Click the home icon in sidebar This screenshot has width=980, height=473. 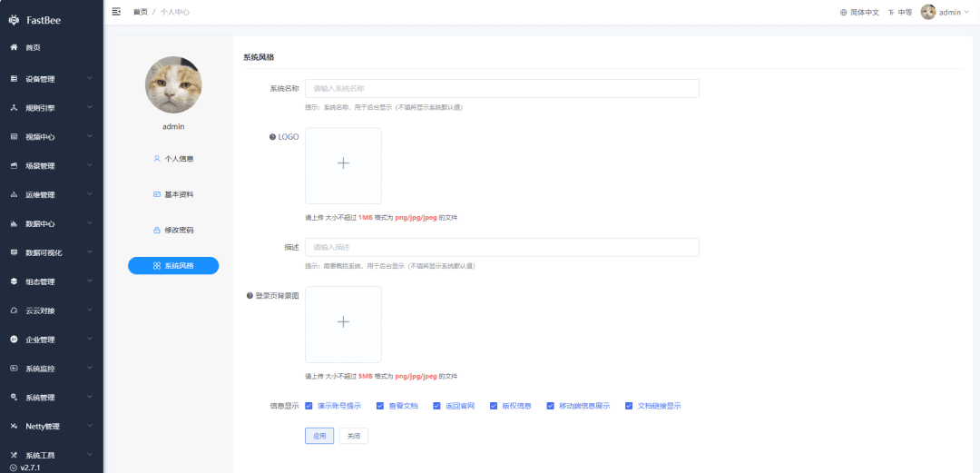tap(14, 47)
